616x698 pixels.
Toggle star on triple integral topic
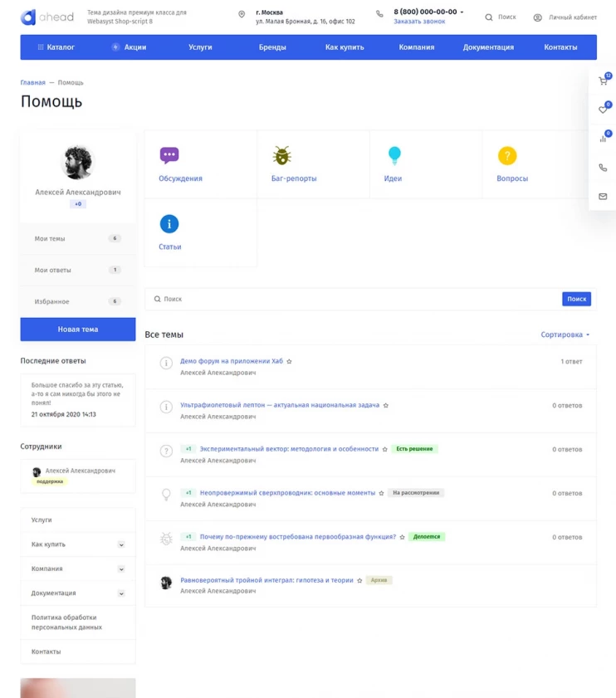(x=359, y=581)
